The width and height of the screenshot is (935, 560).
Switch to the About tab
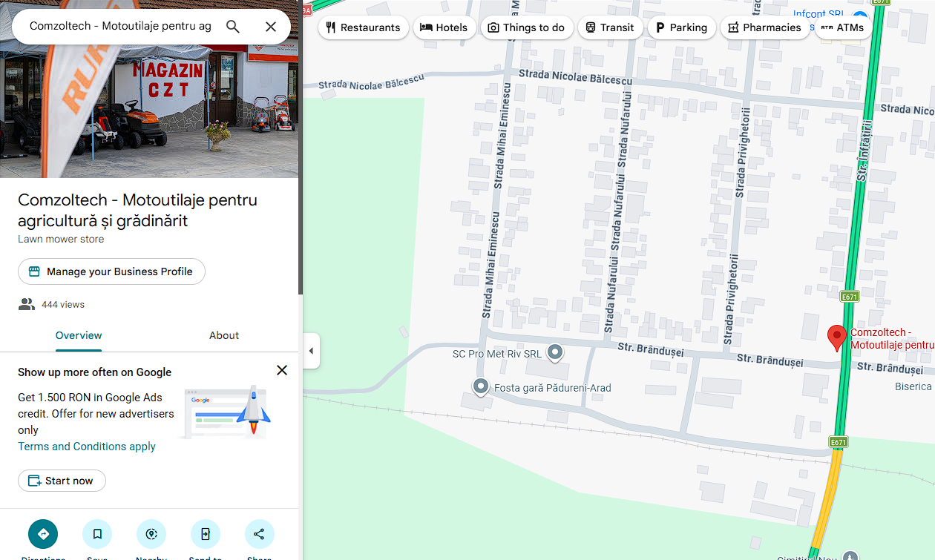(x=223, y=335)
